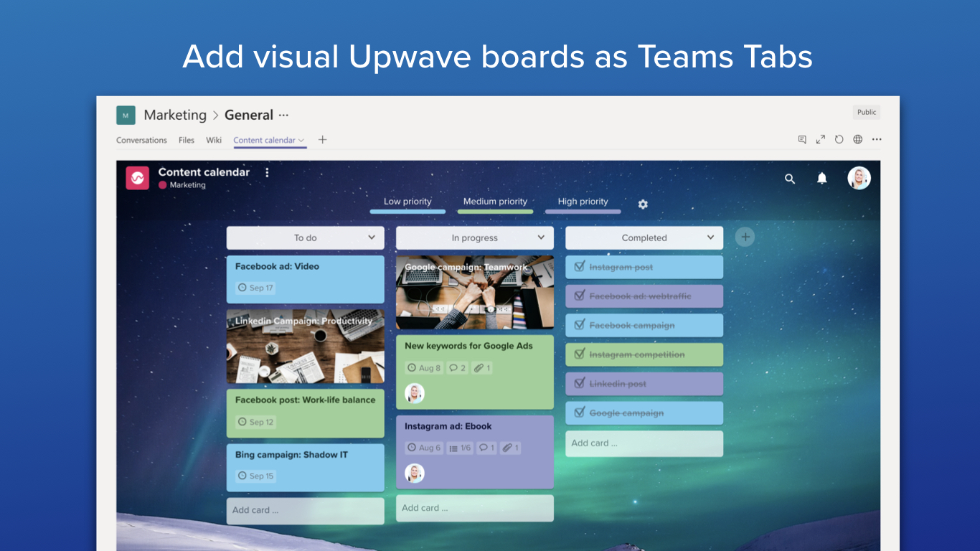The width and height of the screenshot is (980, 551).
Task: Filter by High priority label
Action: (583, 204)
